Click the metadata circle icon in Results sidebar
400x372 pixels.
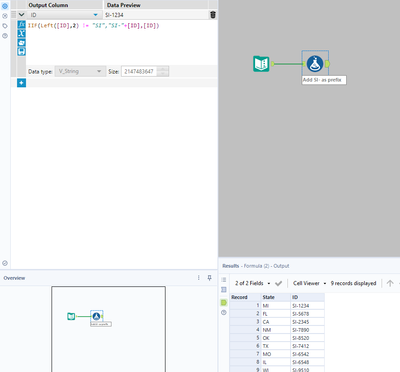[224, 313]
